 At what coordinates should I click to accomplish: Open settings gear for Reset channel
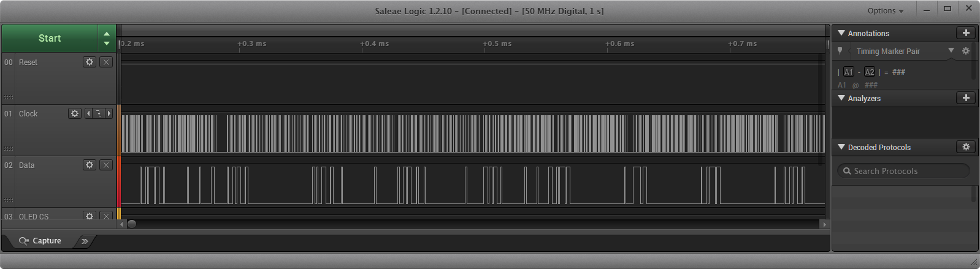[90, 62]
